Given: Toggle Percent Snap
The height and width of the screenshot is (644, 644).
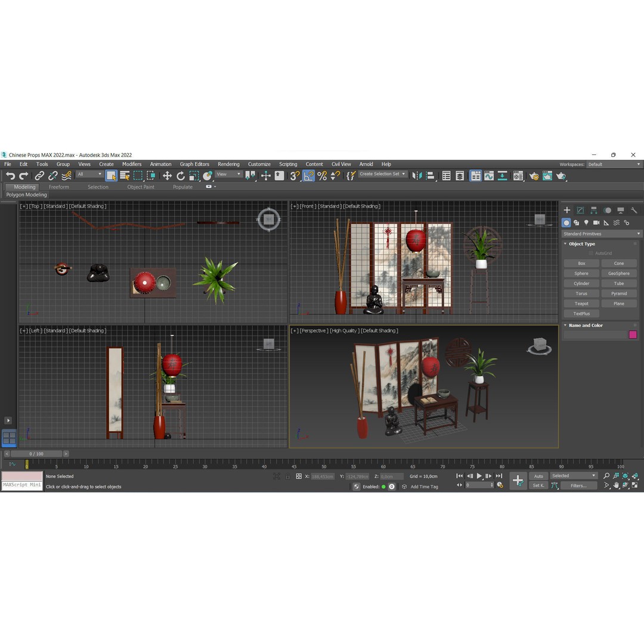Looking at the screenshot, I should click(322, 176).
